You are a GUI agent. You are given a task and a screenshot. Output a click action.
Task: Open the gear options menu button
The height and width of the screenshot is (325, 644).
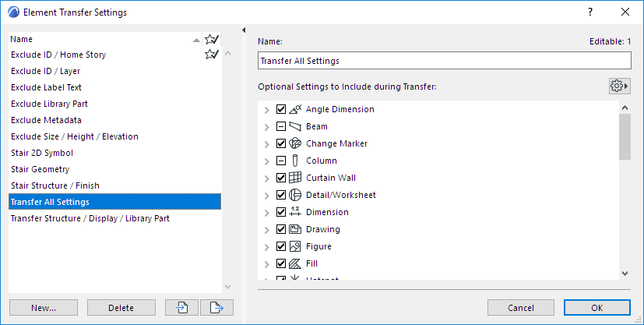pos(620,86)
